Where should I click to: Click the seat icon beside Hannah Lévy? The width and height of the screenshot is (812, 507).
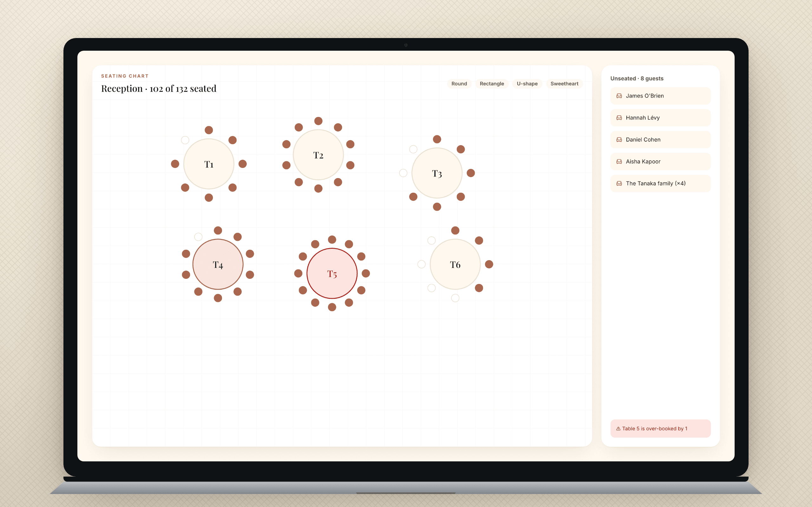[619, 118]
